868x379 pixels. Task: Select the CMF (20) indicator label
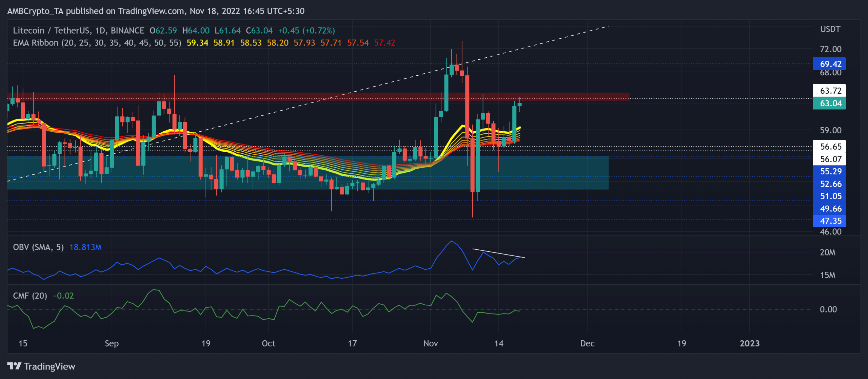pyautogui.click(x=30, y=296)
